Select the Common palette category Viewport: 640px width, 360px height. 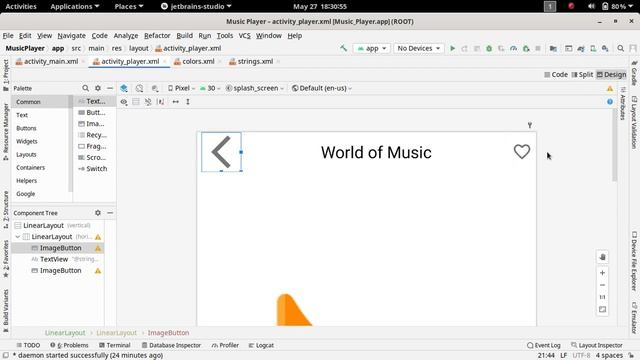pos(41,102)
